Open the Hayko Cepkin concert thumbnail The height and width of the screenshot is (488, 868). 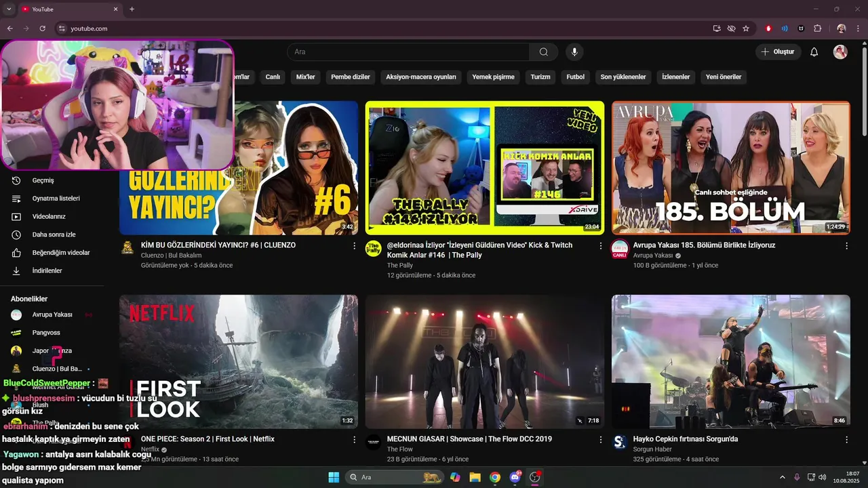click(730, 361)
